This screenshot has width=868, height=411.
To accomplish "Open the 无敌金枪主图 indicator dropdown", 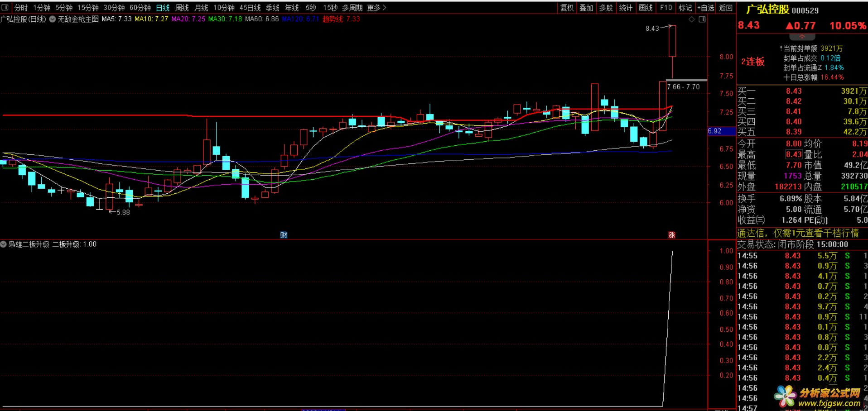I will [x=53, y=19].
